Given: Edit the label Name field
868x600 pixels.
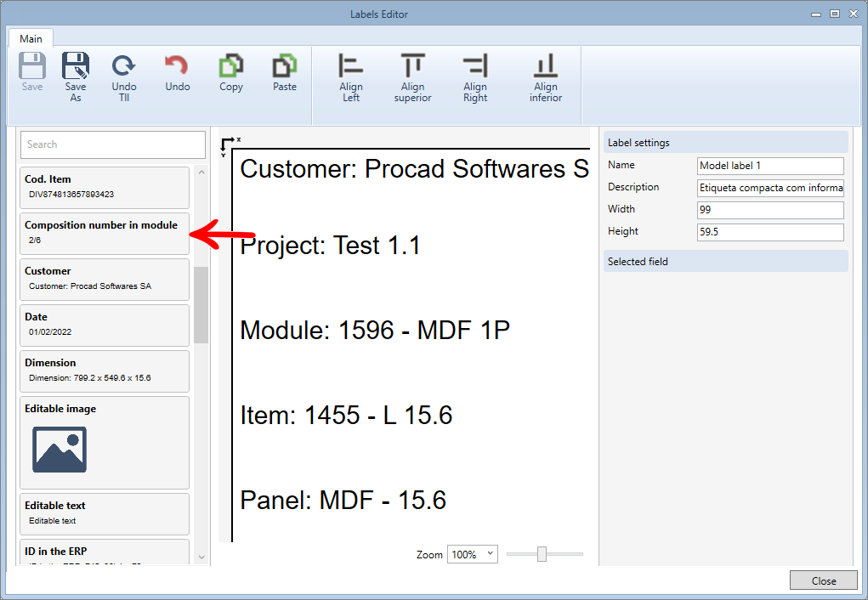Looking at the screenshot, I should click(770, 166).
